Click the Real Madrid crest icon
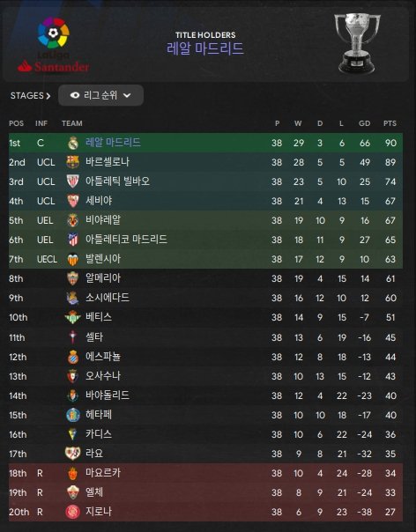The height and width of the screenshot is (532, 416). [73, 143]
